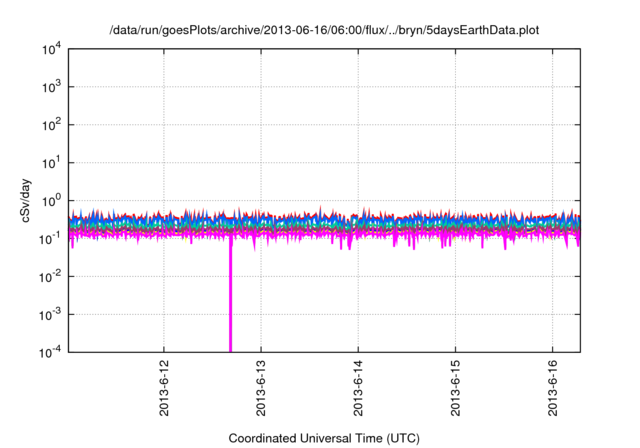Click the 2013-6-13 date tick label
The height and width of the screenshot is (448, 640).
(261, 388)
